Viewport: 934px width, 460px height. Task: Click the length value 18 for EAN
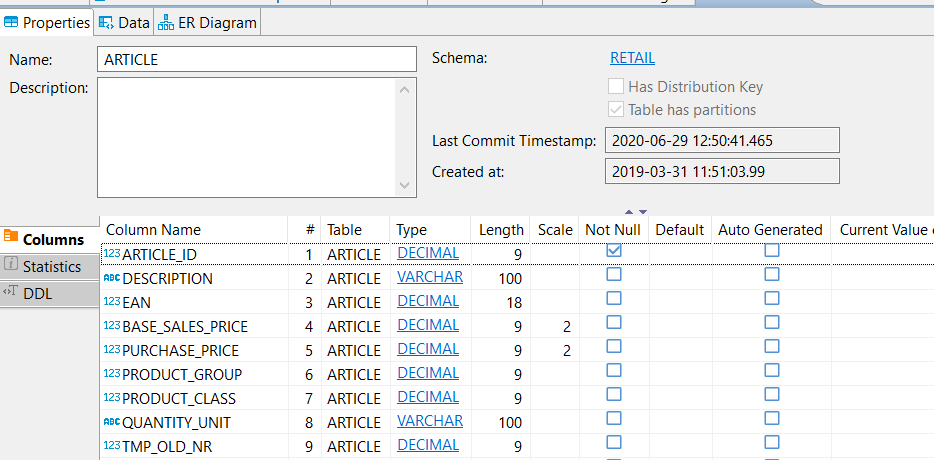click(513, 303)
